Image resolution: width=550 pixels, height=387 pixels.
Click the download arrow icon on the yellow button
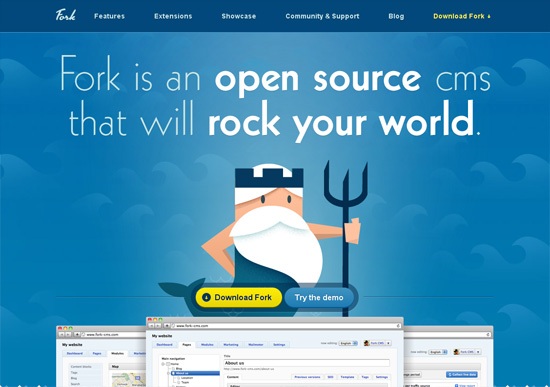(206, 298)
